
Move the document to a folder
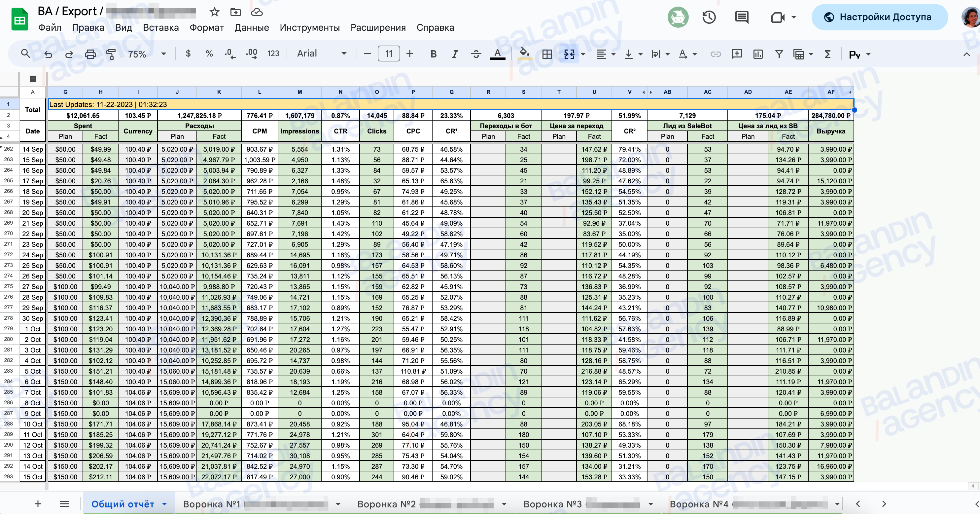(235, 12)
